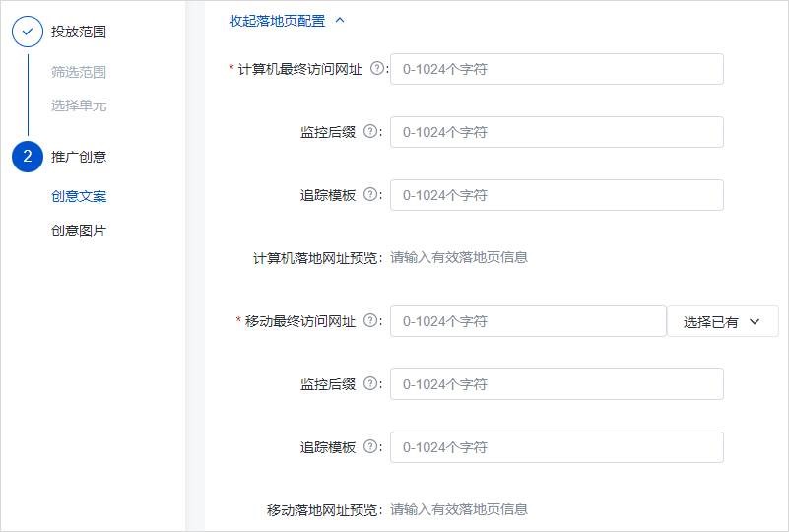789x532 pixels.
Task: Click help icon next to second 监控后缀
Action: 370,384
